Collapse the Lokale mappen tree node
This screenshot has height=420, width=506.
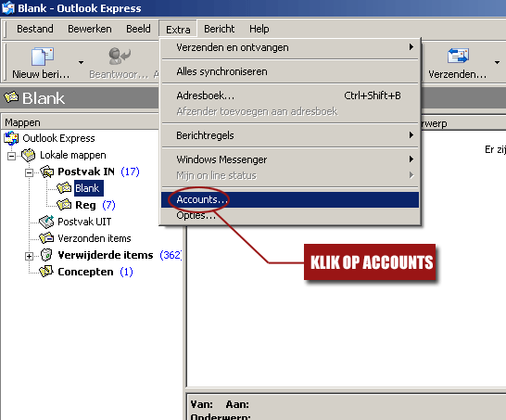tap(12, 157)
